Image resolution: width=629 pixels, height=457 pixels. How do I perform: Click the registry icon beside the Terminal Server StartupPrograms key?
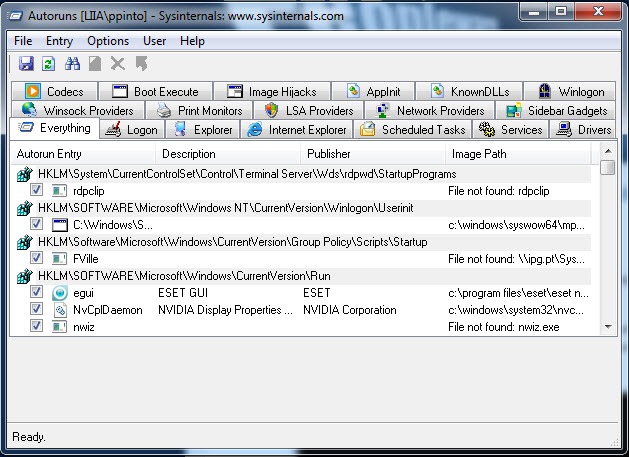pos(24,174)
